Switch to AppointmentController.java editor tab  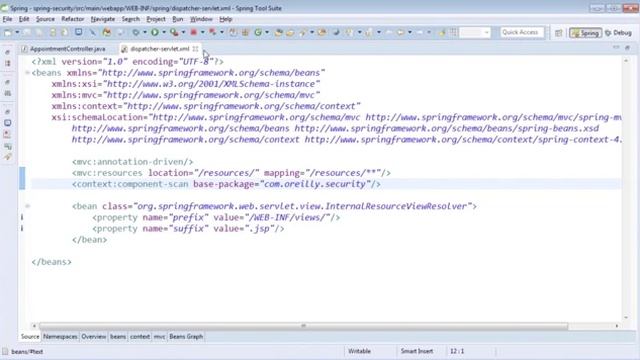coord(68,49)
